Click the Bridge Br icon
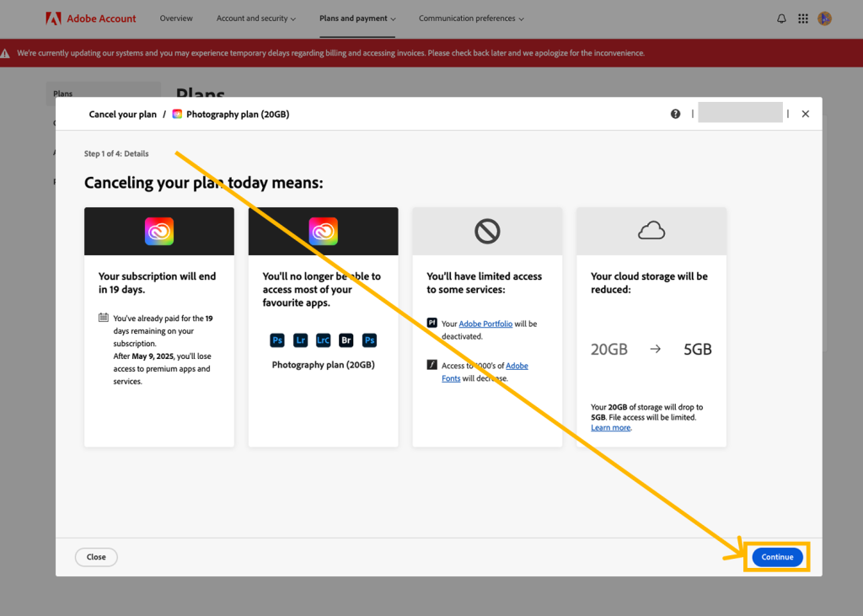Image resolution: width=863 pixels, height=616 pixels. [346, 340]
